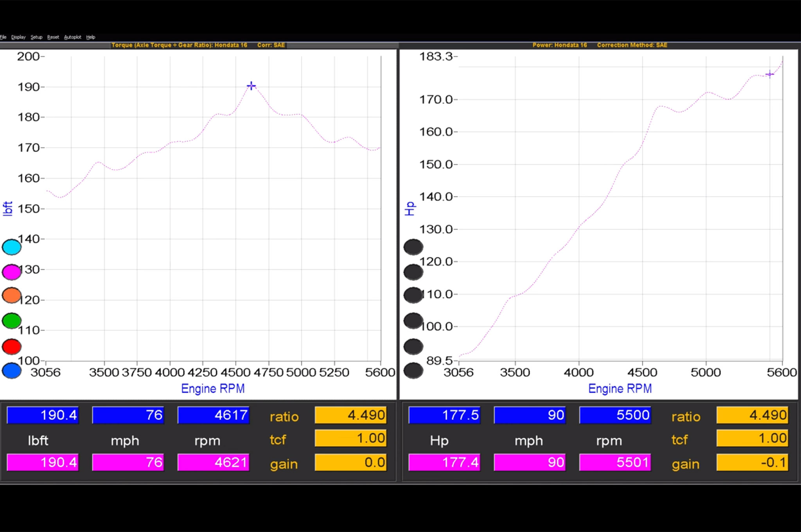Click the power panel tcf field 1.00
The width and height of the screenshot is (801, 532).
tap(752, 438)
